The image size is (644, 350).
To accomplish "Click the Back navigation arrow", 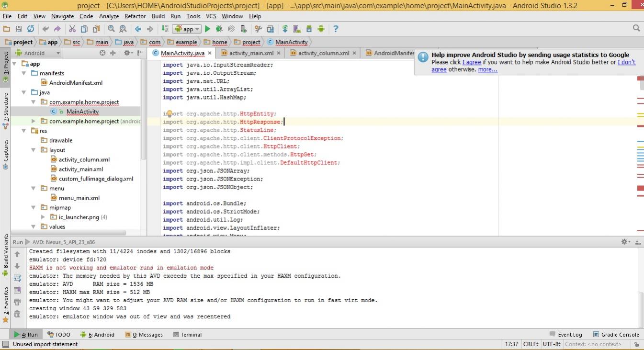I will pyautogui.click(x=138, y=29).
